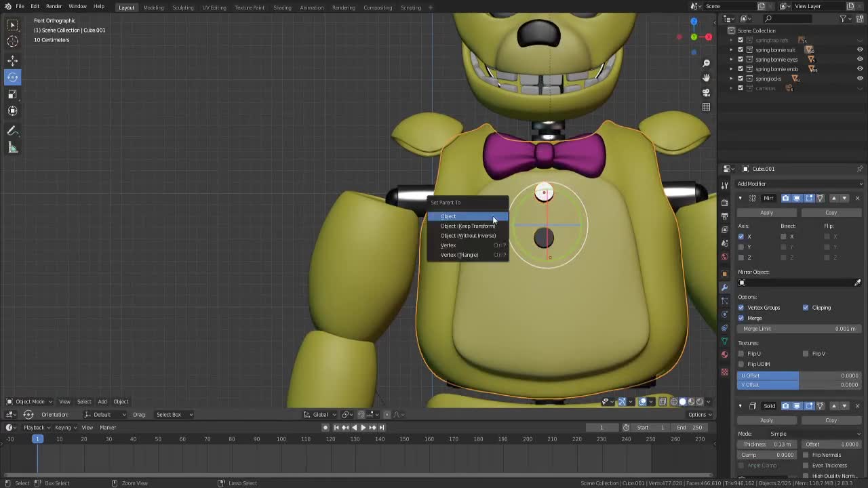Open the View Layer properties tab

[724, 230]
